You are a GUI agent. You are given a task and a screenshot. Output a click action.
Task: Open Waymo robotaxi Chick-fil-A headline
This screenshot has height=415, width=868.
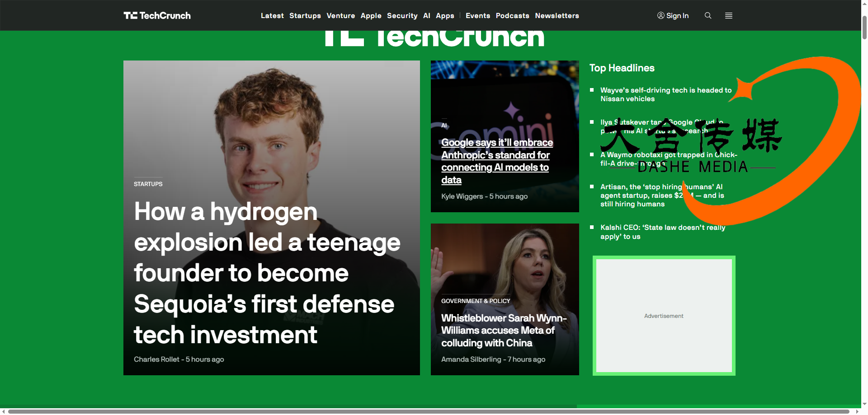click(669, 159)
